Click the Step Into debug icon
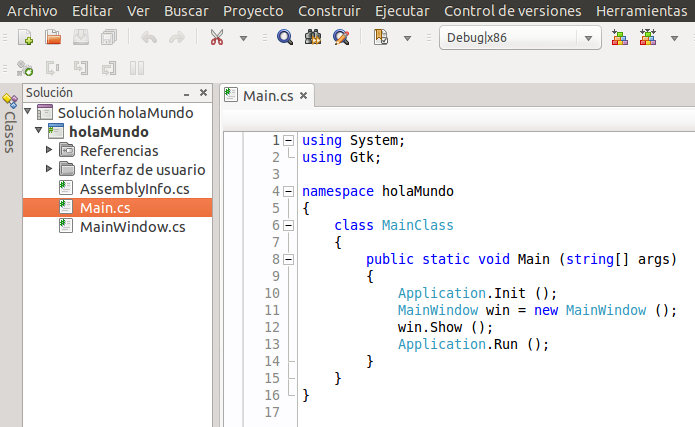Viewport: 695px width, 427px height. tap(81, 68)
